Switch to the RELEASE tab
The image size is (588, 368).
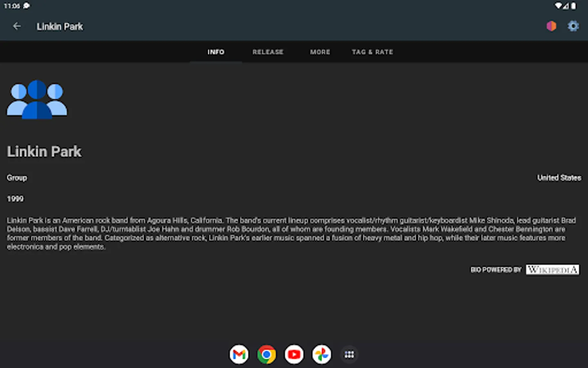pos(268,52)
